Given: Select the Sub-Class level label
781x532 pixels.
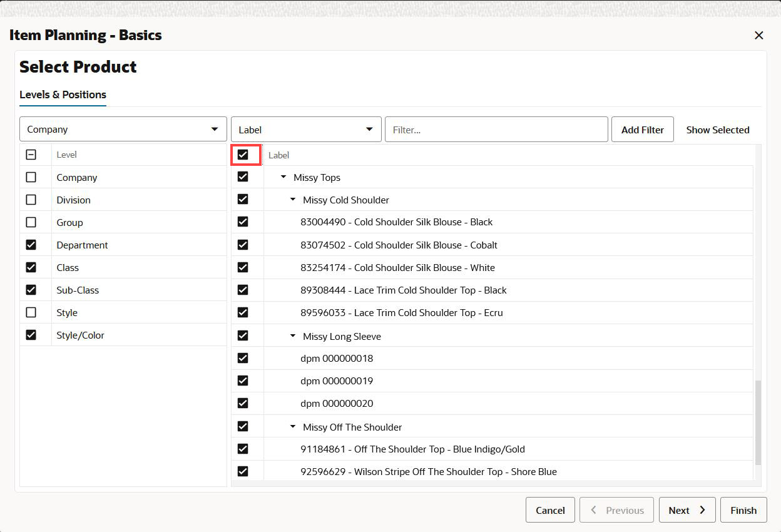Looking at the screenshot, I should point(78,290).
